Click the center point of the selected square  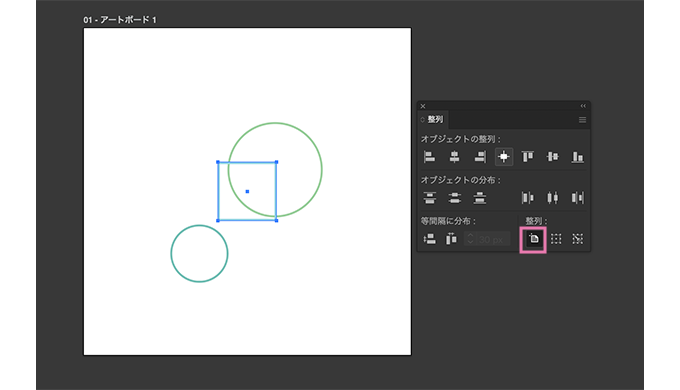(x=247, y=191)
